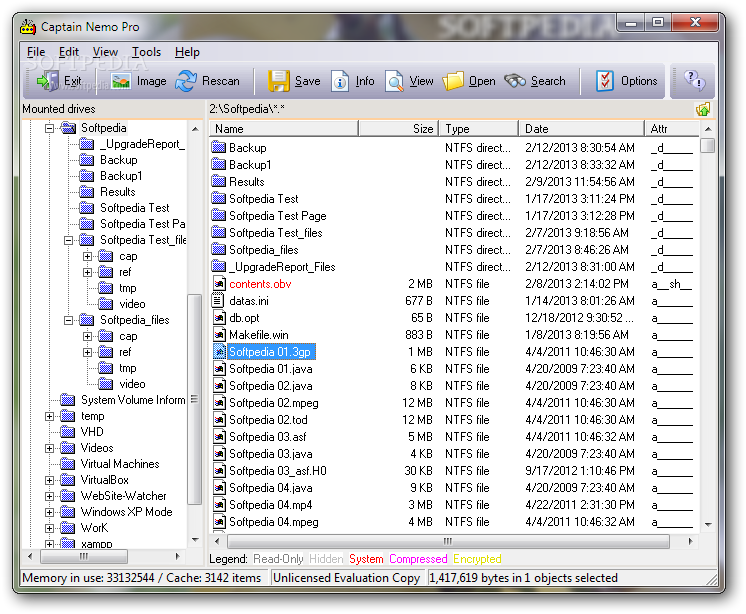Expand the temp folder node
This screenshot has height=614, width=746.
tap(49, 417)
